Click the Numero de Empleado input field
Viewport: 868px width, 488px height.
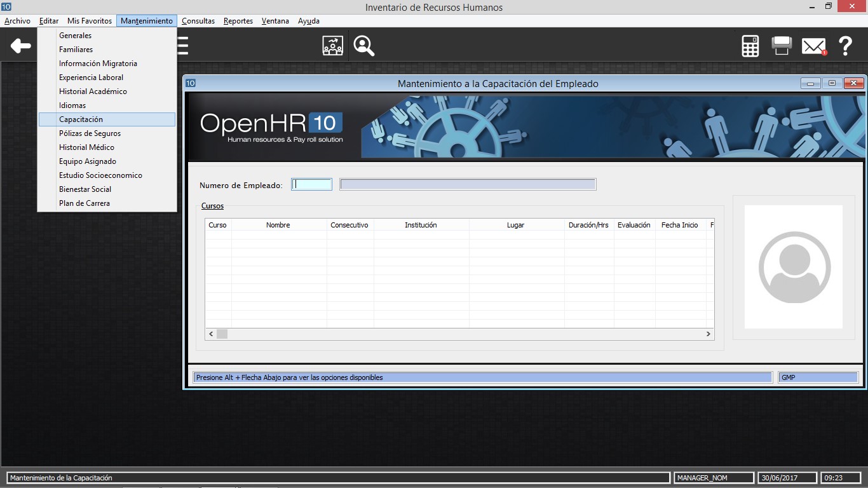(311, 185)
